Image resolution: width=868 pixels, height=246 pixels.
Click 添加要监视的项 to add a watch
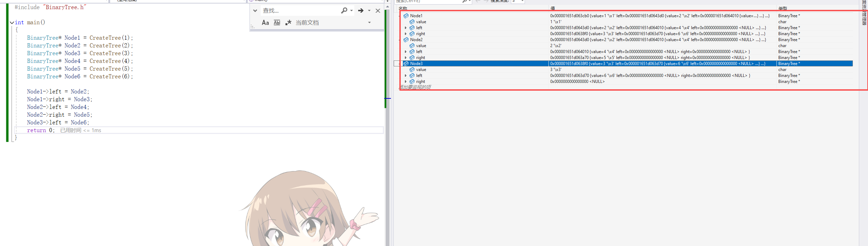[x=416, y=87]
